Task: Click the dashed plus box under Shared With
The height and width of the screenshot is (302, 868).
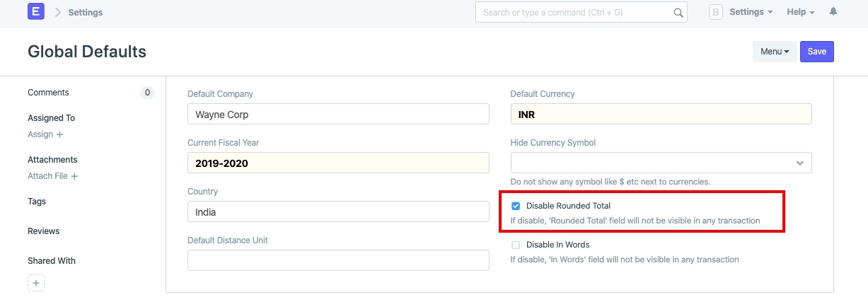Action: tap(36, 283)
